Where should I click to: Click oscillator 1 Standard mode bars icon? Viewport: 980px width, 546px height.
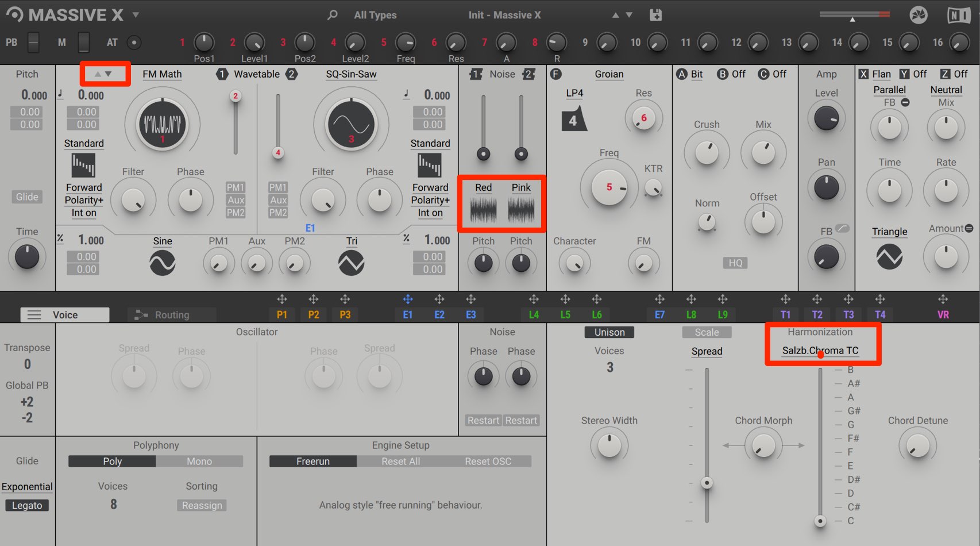(83, 166)
